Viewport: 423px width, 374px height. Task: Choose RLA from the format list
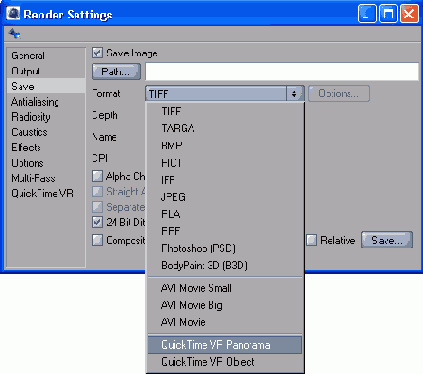click(225, 214)
